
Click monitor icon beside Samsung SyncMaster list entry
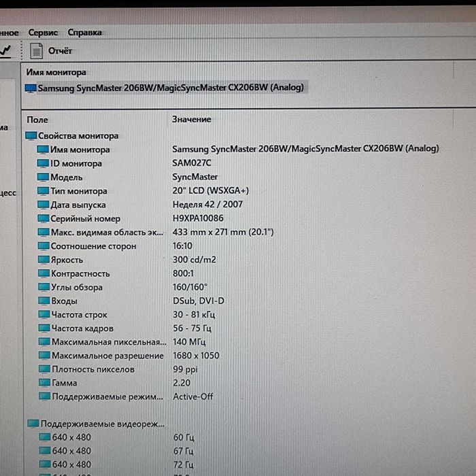click(x=31, y=88)
